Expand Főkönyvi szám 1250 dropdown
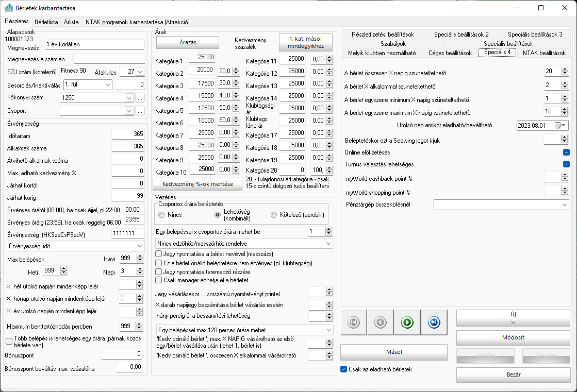The image size is (577, 392). click(129, 98)
